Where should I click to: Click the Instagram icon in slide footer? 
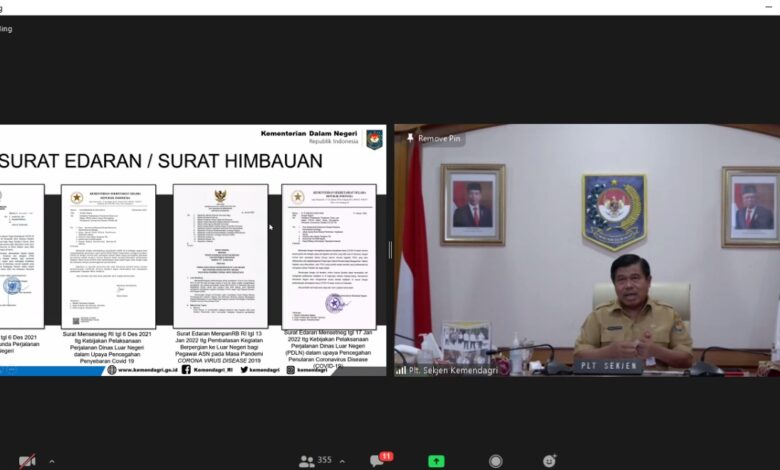click(x=291, y=369)
